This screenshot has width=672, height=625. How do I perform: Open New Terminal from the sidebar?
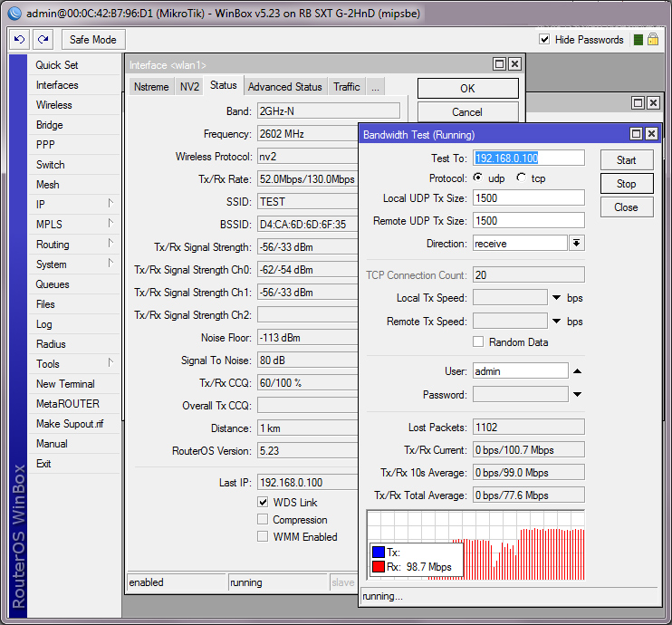[74, 384]
